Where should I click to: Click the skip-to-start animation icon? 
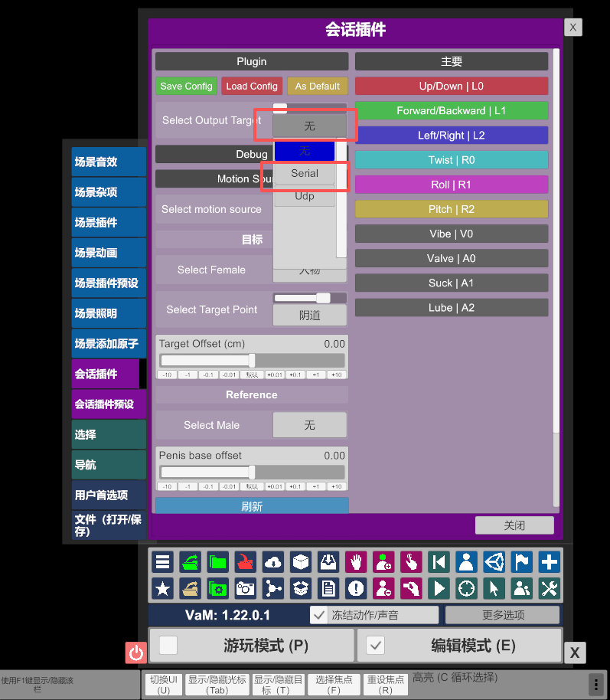pos(439,561)
